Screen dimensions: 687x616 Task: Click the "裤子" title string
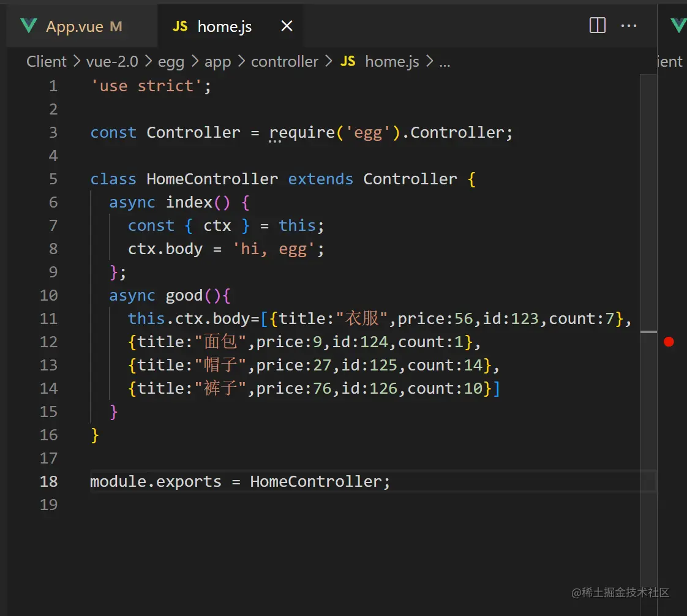coord(220,388)
